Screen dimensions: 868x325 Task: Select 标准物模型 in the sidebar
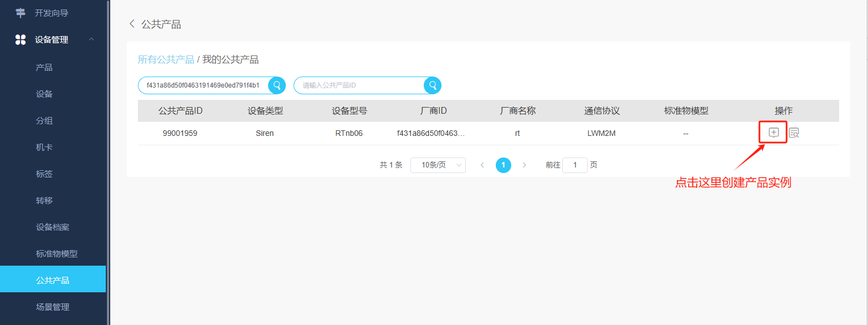coord(57,253)
